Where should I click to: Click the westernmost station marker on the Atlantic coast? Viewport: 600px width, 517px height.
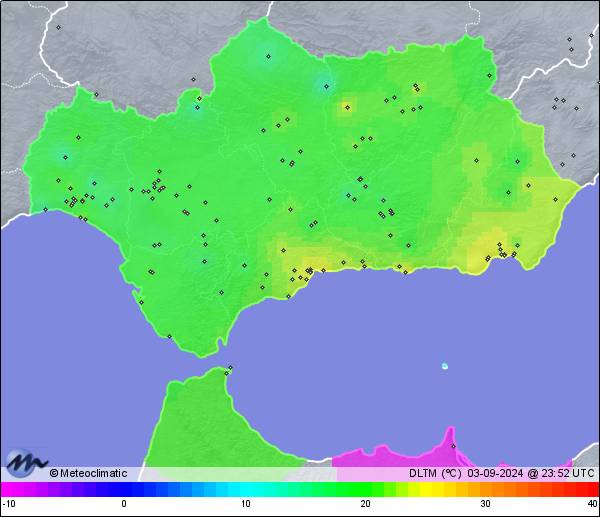[x=45, y=209]
